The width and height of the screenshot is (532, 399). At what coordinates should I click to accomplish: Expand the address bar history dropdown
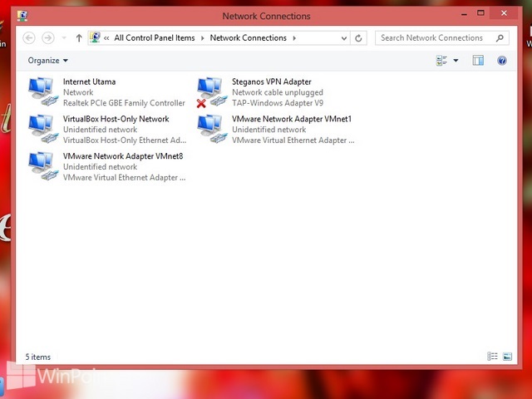click(343, 38)
